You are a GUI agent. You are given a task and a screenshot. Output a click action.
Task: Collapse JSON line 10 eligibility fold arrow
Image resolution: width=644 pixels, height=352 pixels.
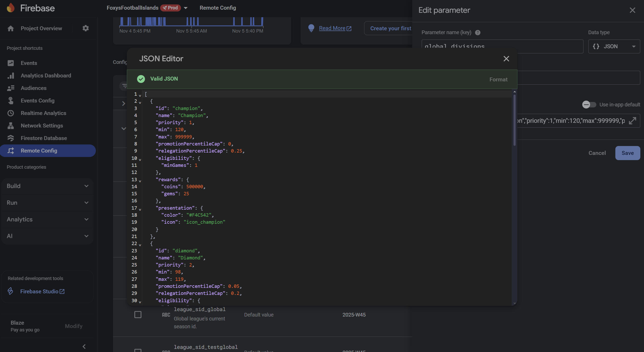pos(140,159)
